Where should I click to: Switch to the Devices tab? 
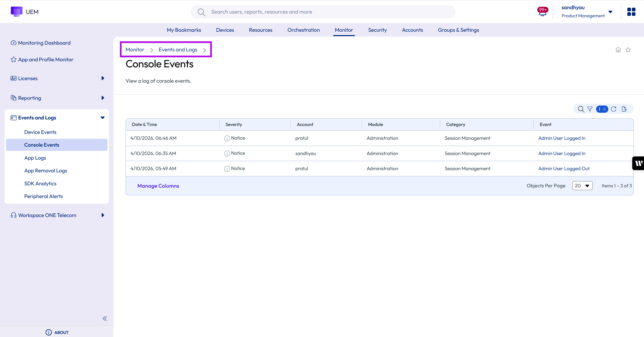pyautogui.click(x=225, y=30)
